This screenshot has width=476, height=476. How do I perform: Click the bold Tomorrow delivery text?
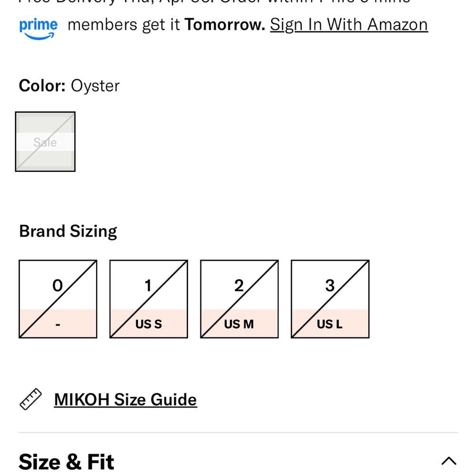coord(225,24)
